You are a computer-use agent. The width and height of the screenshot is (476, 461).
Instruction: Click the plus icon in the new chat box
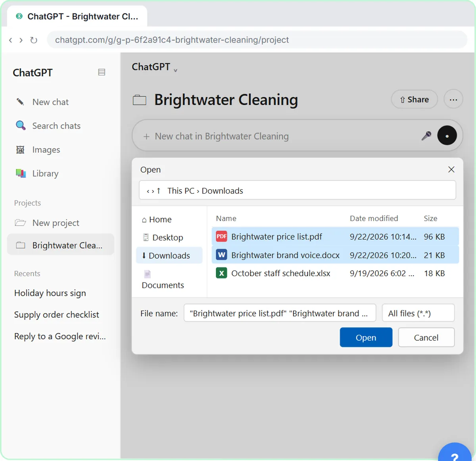[x=146, y=136]
